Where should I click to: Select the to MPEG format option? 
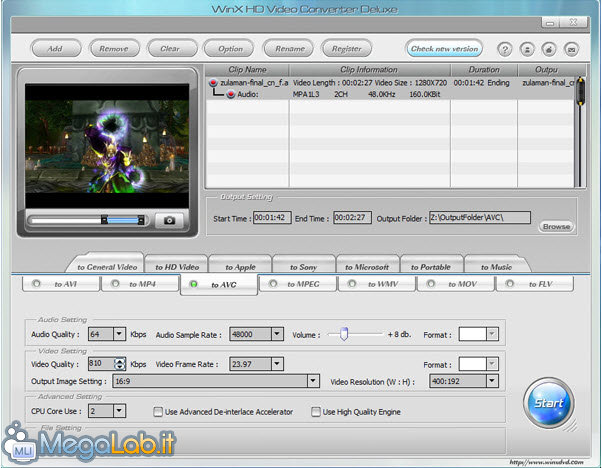(x=298, y=284)
